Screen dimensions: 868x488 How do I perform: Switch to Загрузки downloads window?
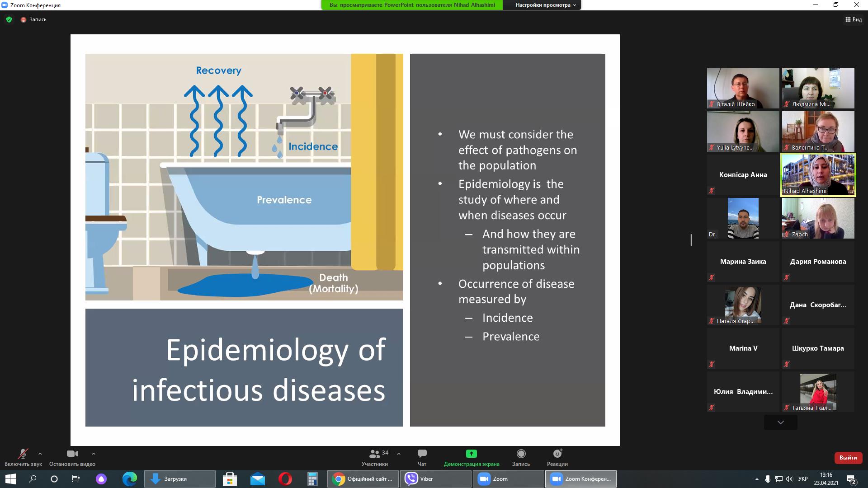click(180, 479)
